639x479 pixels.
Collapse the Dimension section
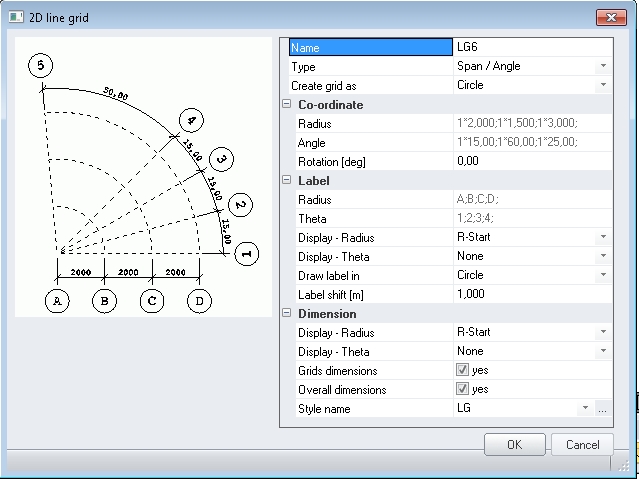click(286, 313)
